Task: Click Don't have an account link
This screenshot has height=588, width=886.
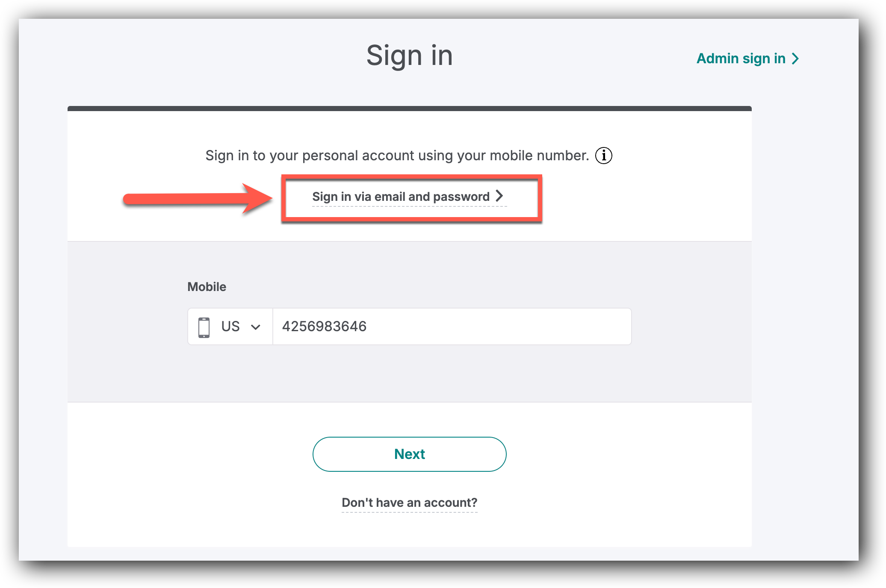Action: (409, 503)
